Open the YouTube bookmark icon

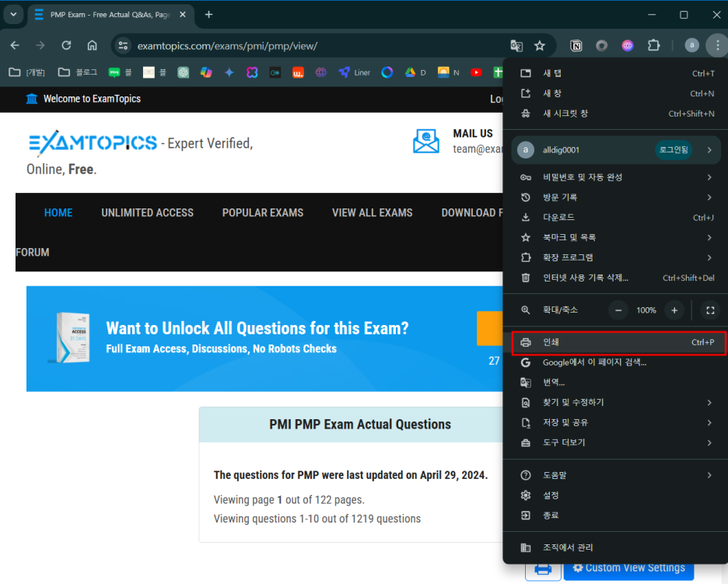(476, 72)
